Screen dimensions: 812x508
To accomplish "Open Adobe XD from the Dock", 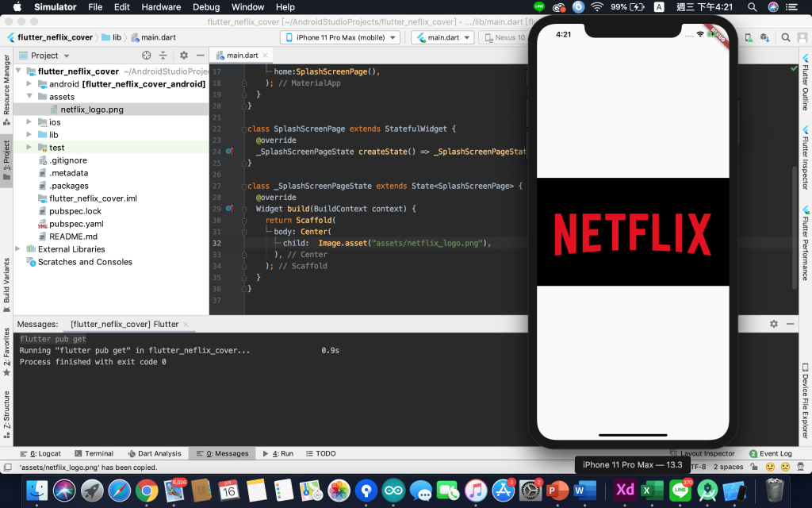I will 625,490.
